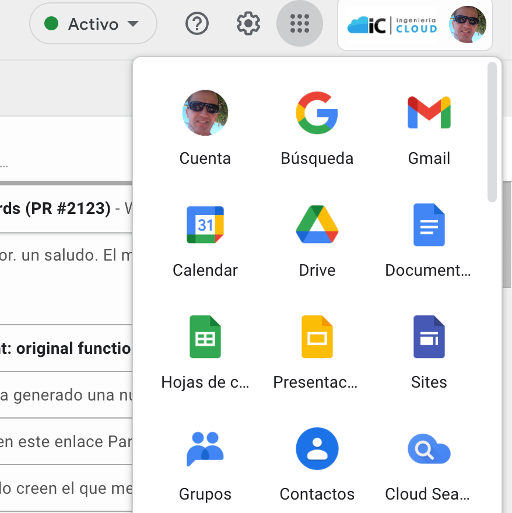Open email 'generado una nu' row

66,395
